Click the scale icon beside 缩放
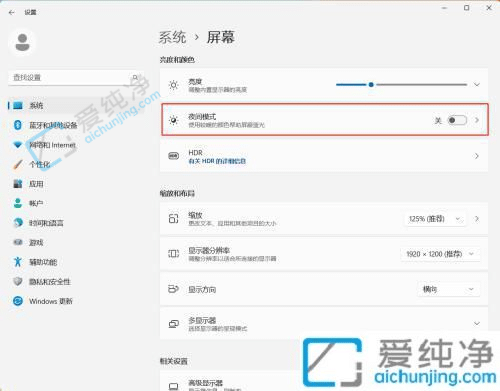 [174, 219]
